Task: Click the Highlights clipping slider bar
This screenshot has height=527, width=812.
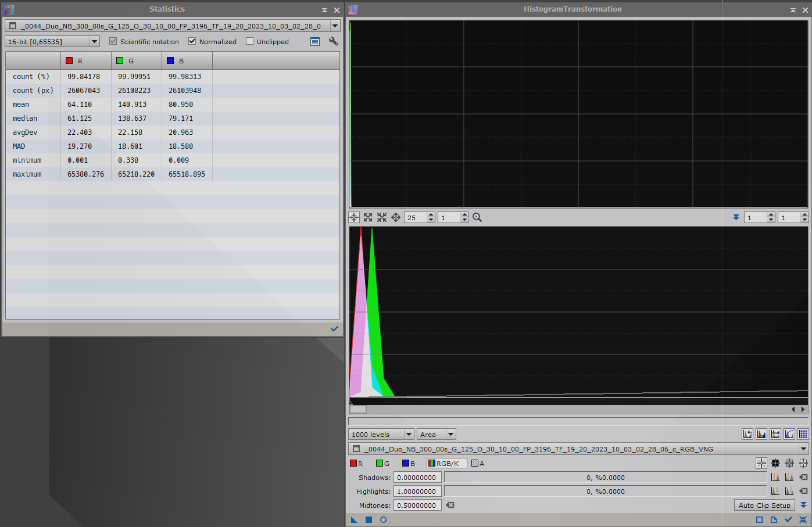Action: (605, 491)
